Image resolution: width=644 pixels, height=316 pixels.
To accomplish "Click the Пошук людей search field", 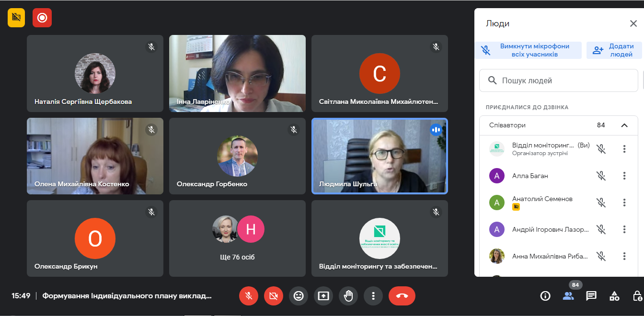I will [x=559, y=80].
